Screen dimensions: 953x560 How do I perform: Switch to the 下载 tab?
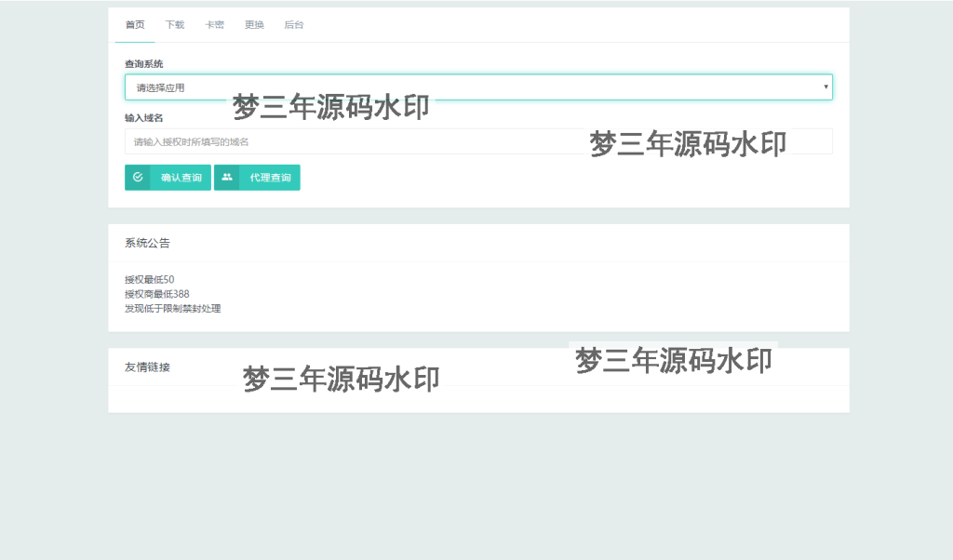(x=174, y=25)
